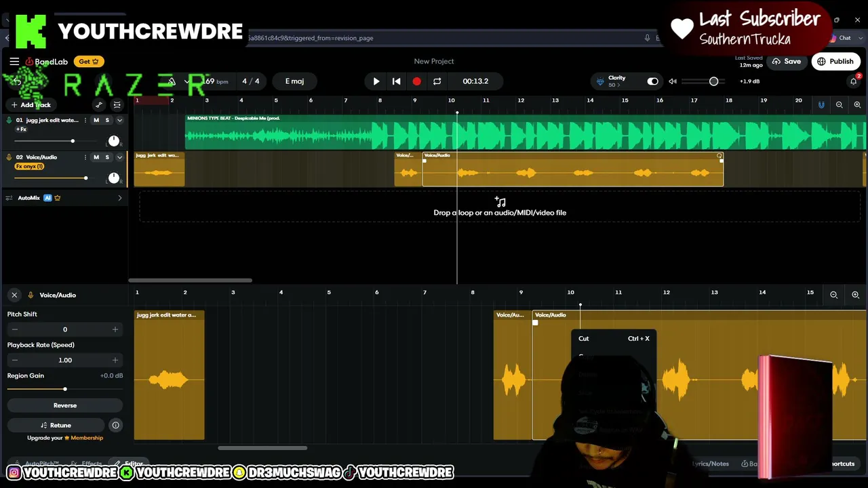Click the Add Track button

[x=31, y=105]
